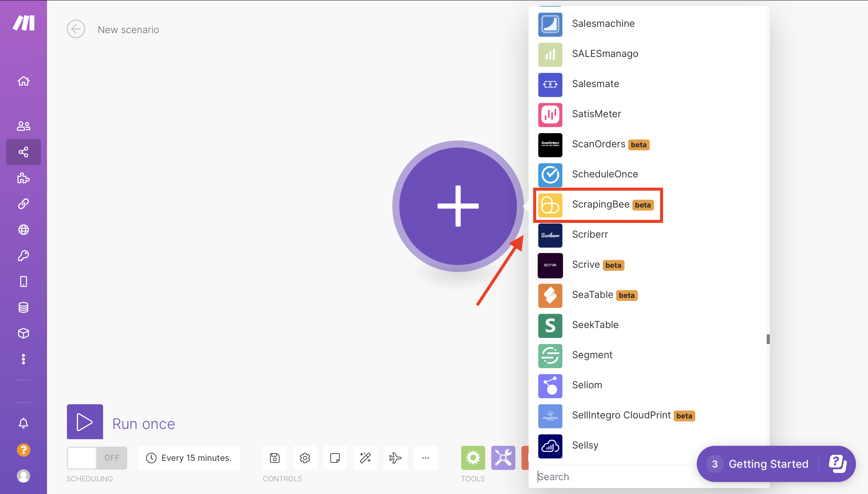Click the toolbox wrench icon near Tools

click(503, 458)
